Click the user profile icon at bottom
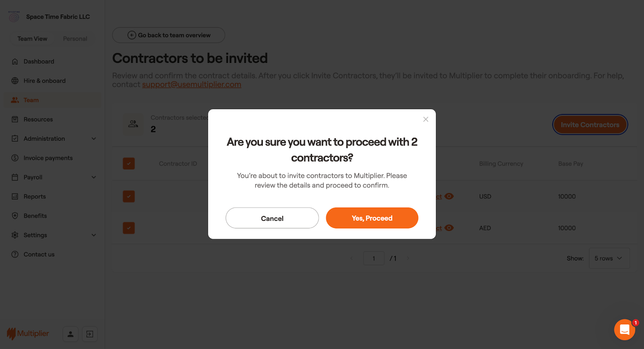This screenshot has width=644, height=349. tap(70, 334)
